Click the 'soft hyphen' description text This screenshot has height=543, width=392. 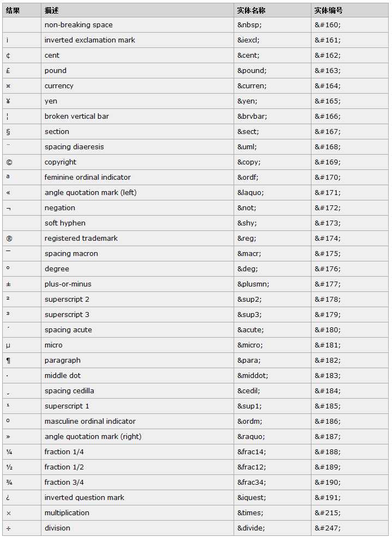click(65, 223)
